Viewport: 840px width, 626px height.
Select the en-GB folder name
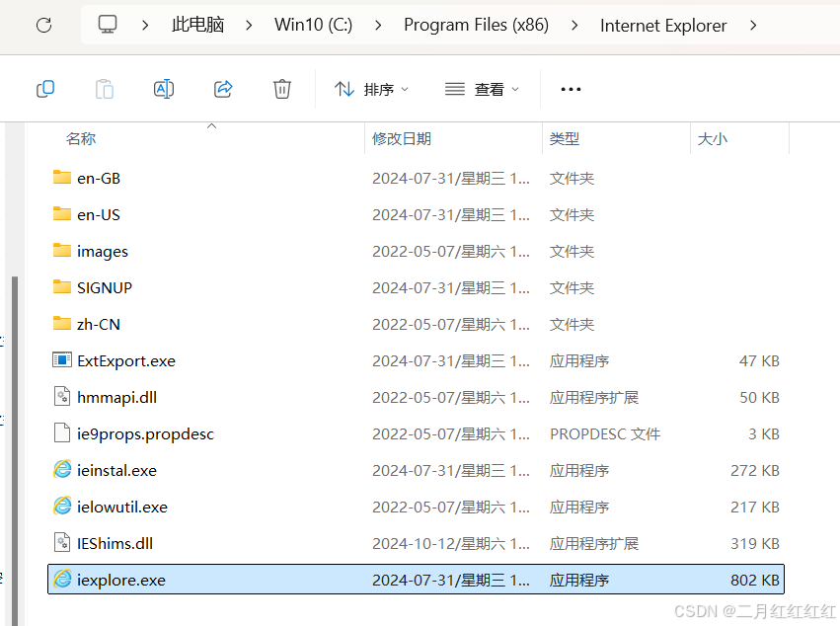coord(99,179)
